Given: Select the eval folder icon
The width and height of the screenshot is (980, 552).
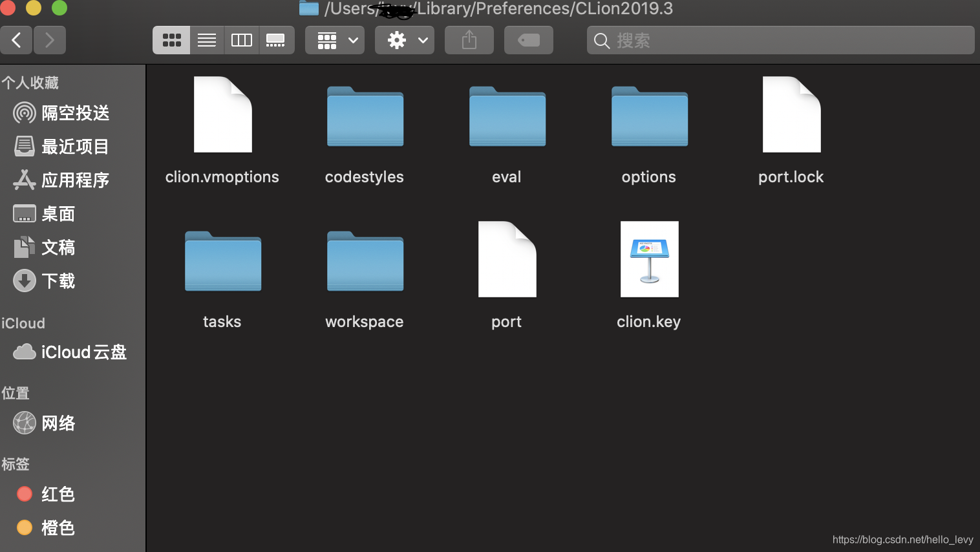Looking at the screenshot, I should [507, 116].
